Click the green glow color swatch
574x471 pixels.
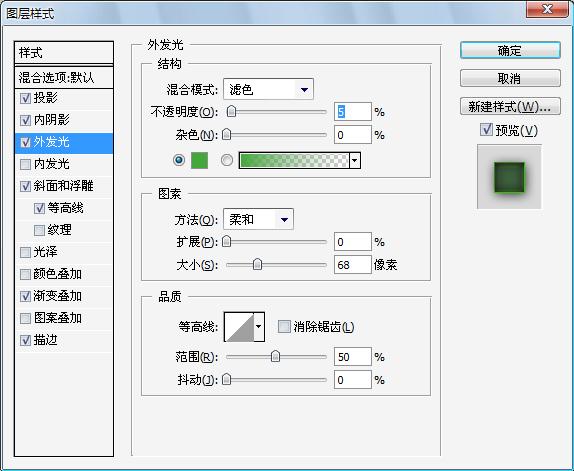[x=200, y=160]
